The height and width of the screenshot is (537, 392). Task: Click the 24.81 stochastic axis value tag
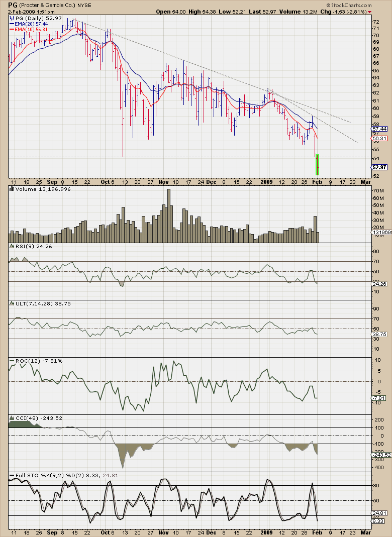380,513
